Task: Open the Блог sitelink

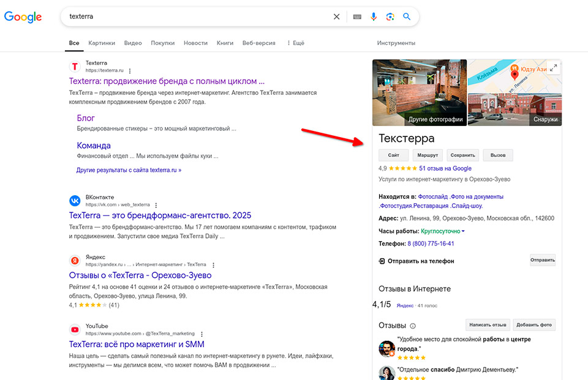Action: (86, 118)
